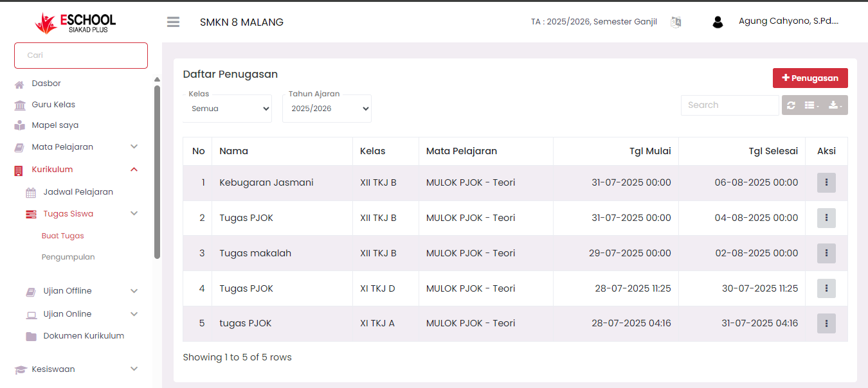This screenshot has width=868, height=388.
Task: Open the table columns toggle dropdown
Action: [812, 105]
